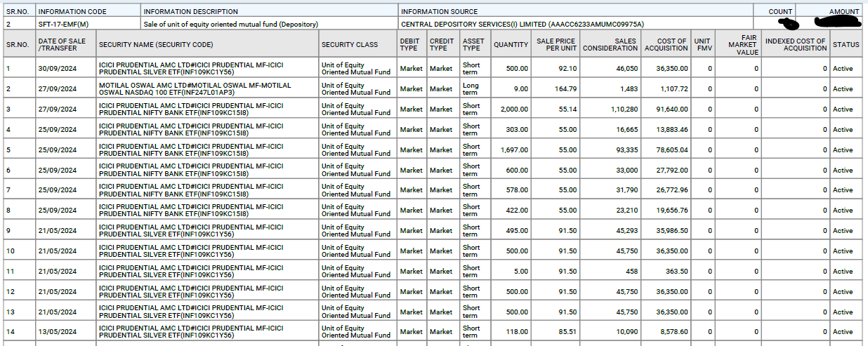The height and width of the screenshot is (346, 868).
Task: Select quantity 9.00
Action: (520, 89)
